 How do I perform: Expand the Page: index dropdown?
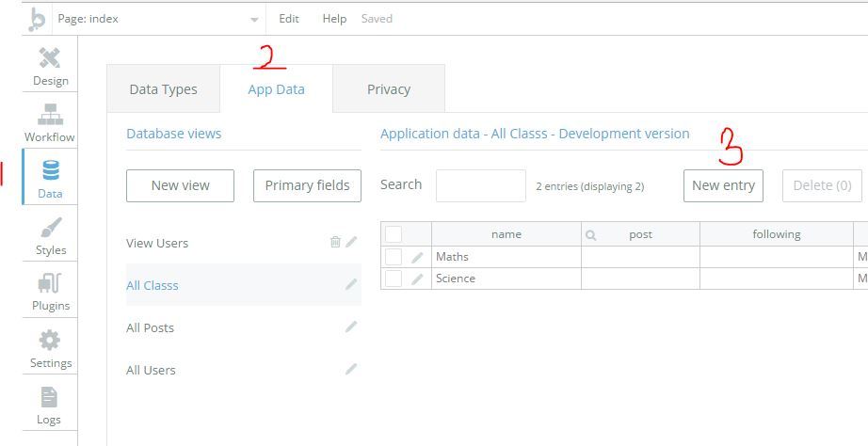pyautogui.click(x=254, y=20)
